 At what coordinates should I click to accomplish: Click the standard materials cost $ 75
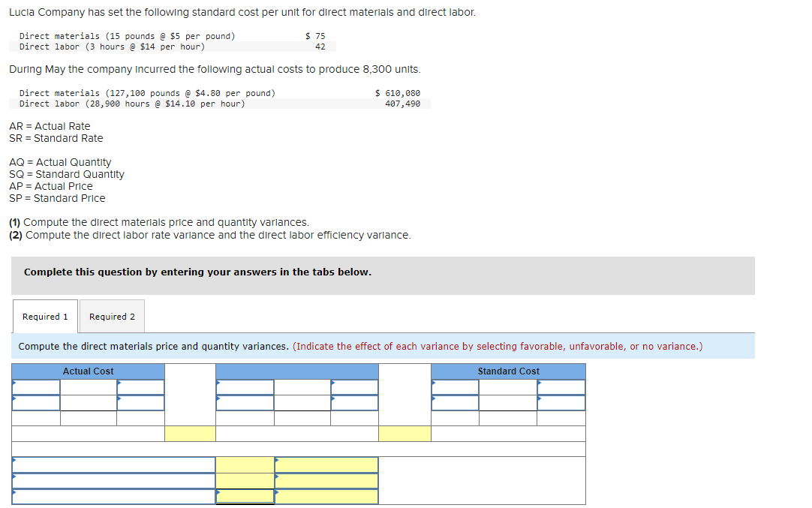tap(315, 36)
